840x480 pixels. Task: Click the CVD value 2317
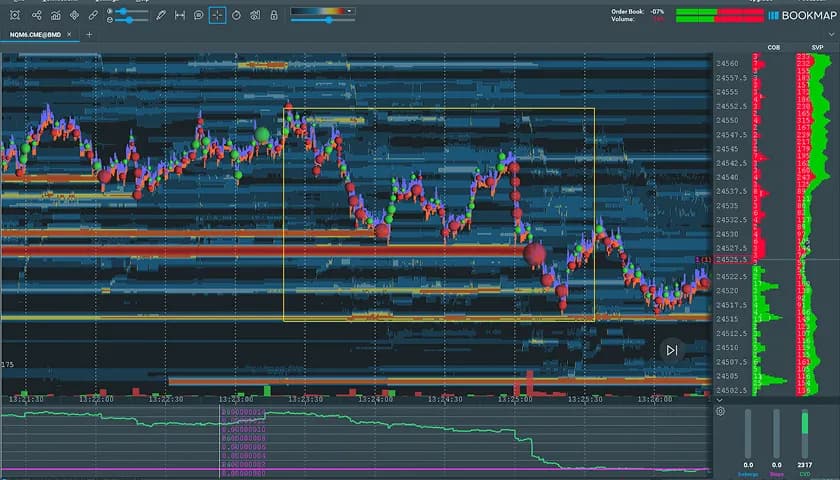click(804, 465)
